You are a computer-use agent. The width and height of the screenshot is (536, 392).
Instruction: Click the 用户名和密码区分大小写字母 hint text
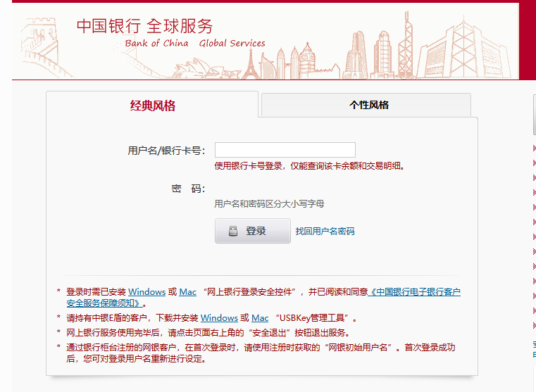point(269,204)
